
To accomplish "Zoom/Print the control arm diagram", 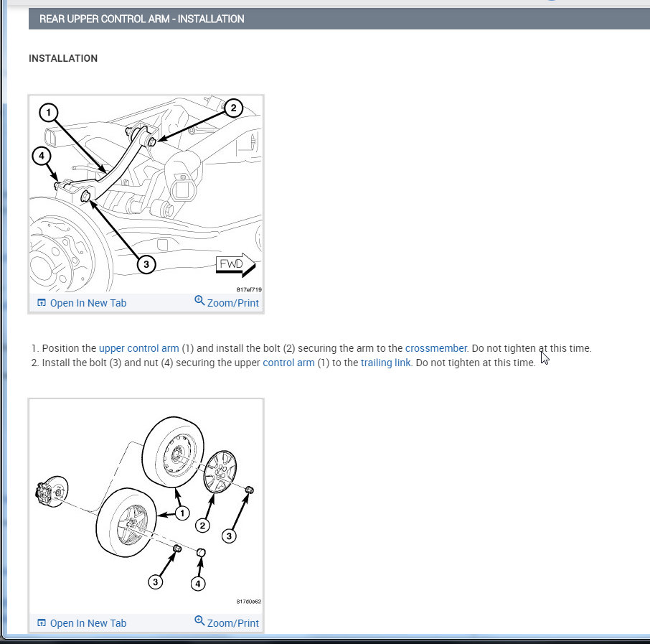I will pyautogui.click(x=227, y=302).
